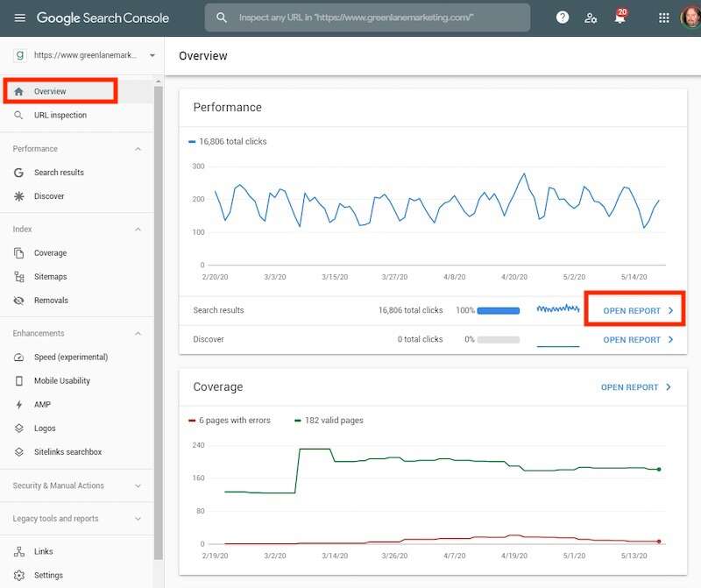Click the Google Search Console logo
The height and width of the screenshot is (588, 701).
click(103, 18)
